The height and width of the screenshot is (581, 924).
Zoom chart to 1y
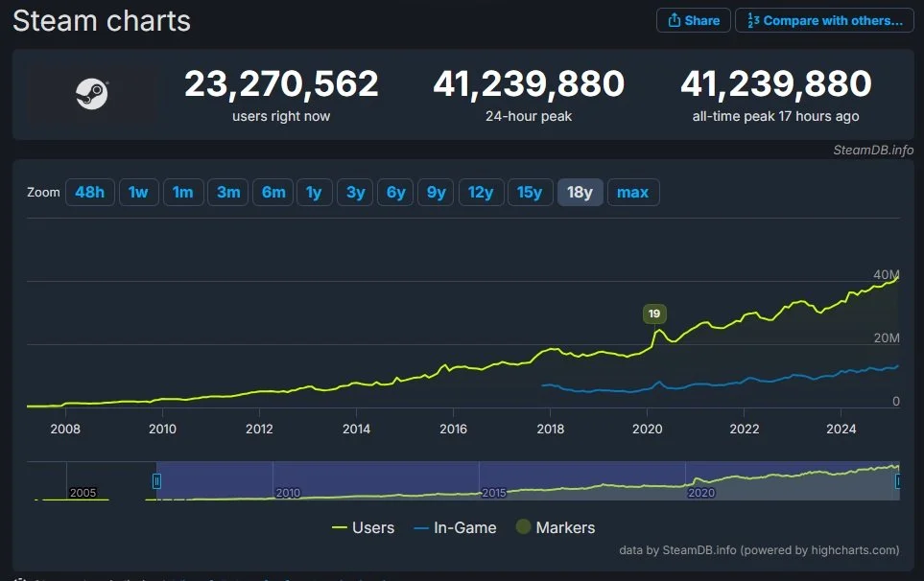pos(314,193)
